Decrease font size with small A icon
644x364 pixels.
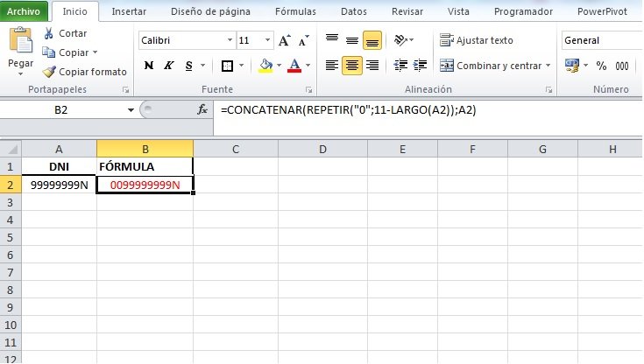click(x=304, y=40)
